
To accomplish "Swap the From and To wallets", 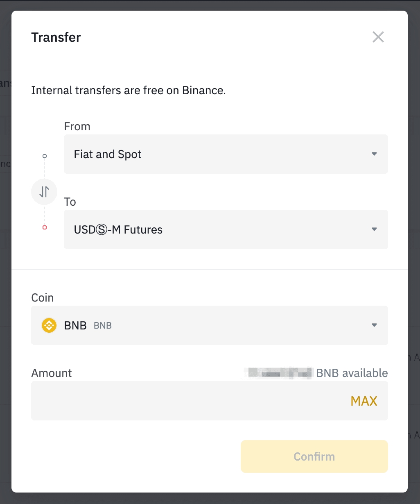I will (x=44, y=191).
